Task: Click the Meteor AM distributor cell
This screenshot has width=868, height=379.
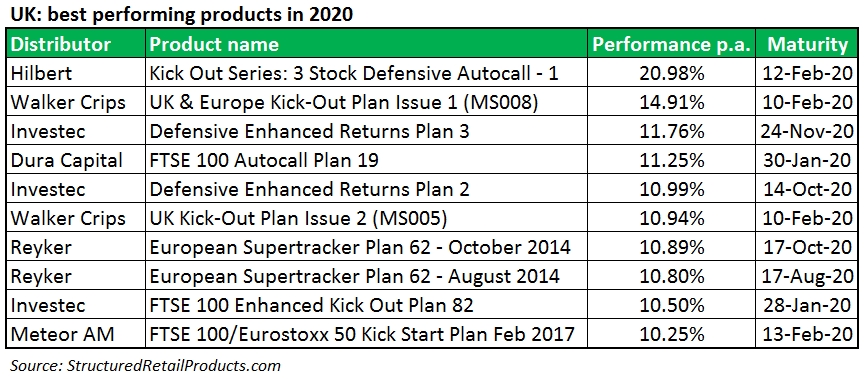Action: click(76, 334)
